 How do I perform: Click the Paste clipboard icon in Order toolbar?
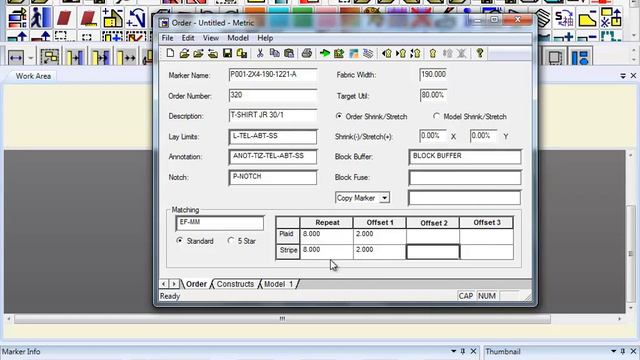pos(289,53)
